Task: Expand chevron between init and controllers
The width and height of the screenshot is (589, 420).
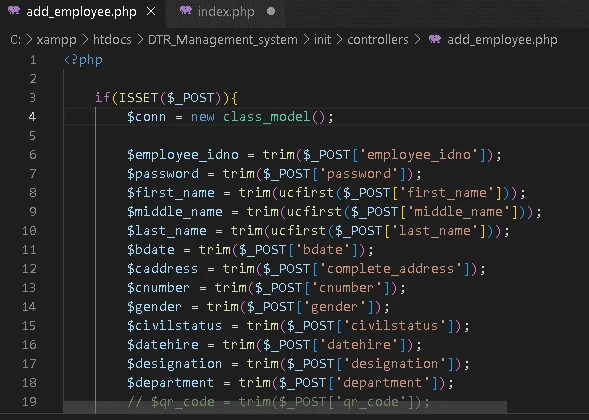Action: coord(339,40)
